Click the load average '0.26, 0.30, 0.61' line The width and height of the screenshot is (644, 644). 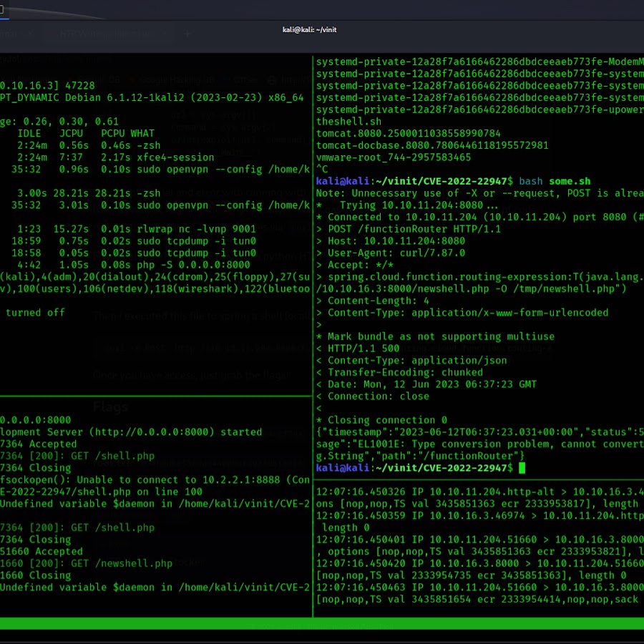(59, 122)
